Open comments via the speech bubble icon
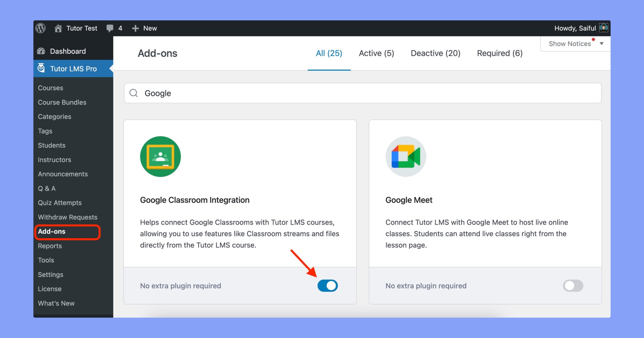644x338 pixels. tap(110, 28)
